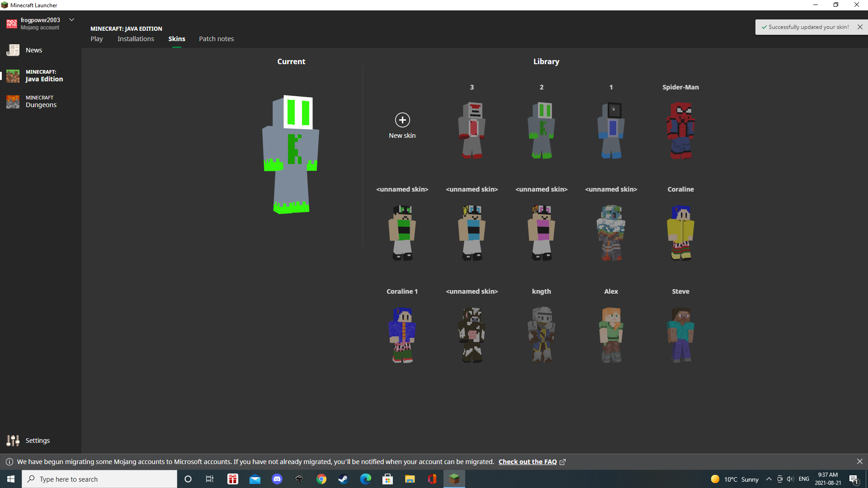Expand the frogpower2003 account dropdown
Image resolution: width=868 pixels, height=488 pixels.
pyautogui.click(x=72, y=19)
